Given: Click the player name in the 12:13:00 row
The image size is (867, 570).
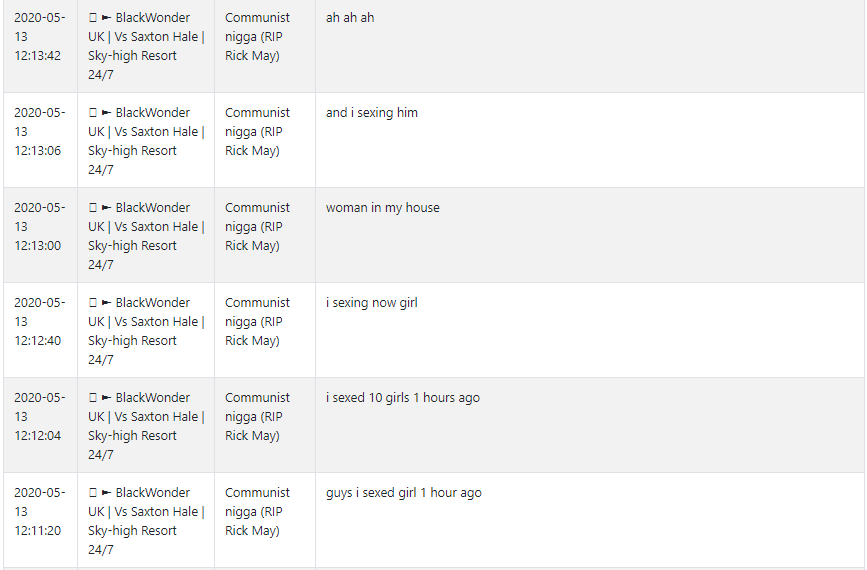Looking at the screenshot, I should [257, 227].
